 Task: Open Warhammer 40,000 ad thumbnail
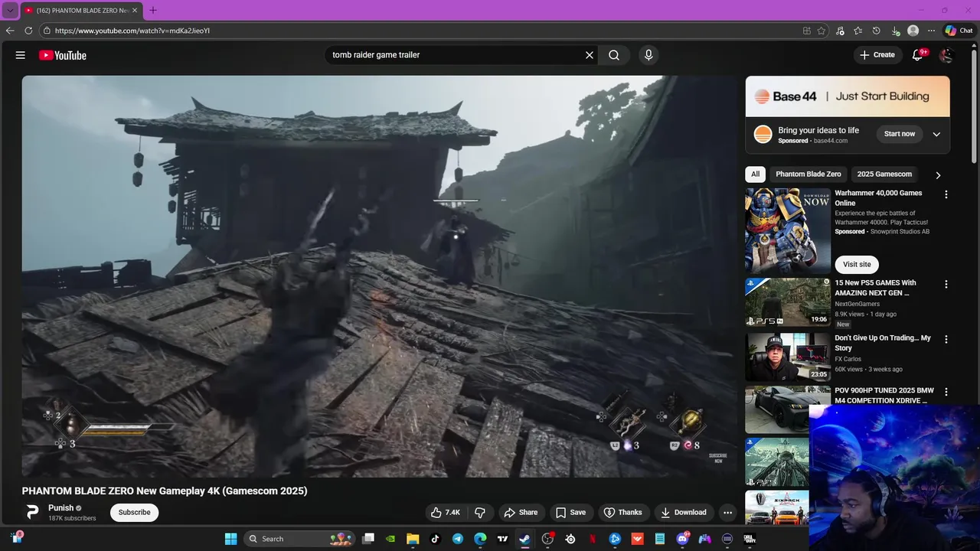(x=788, y=231)
